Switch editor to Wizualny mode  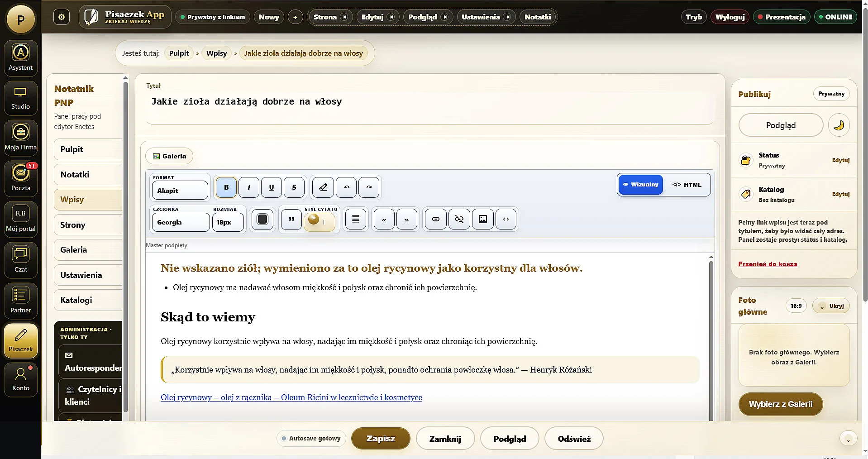pyautogui.click(x=641, y=185)
